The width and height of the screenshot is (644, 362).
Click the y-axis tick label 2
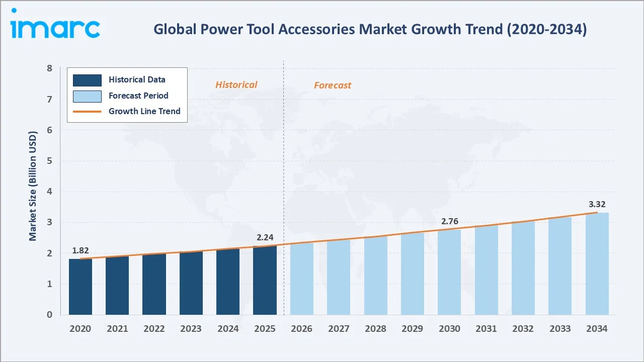[49, 253]
